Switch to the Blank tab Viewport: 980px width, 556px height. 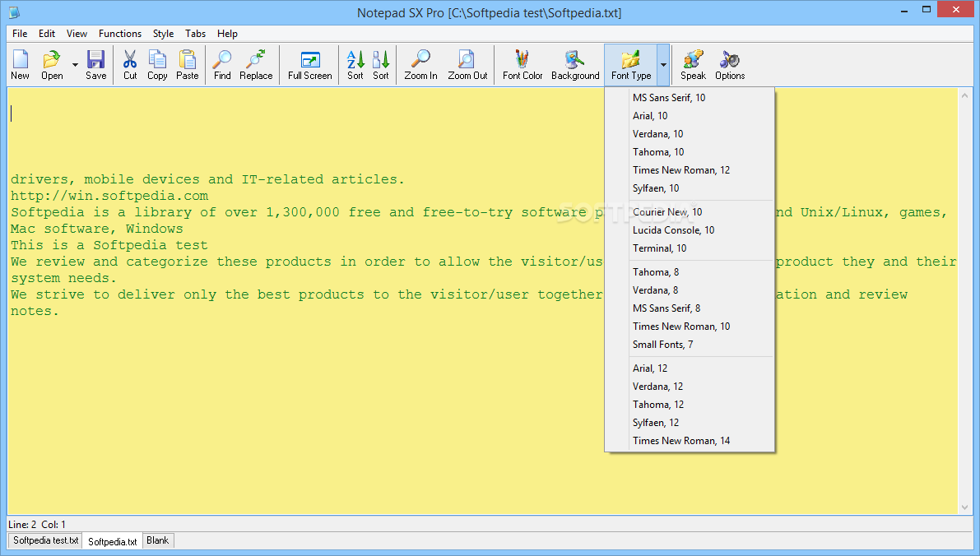pos(157,540)
